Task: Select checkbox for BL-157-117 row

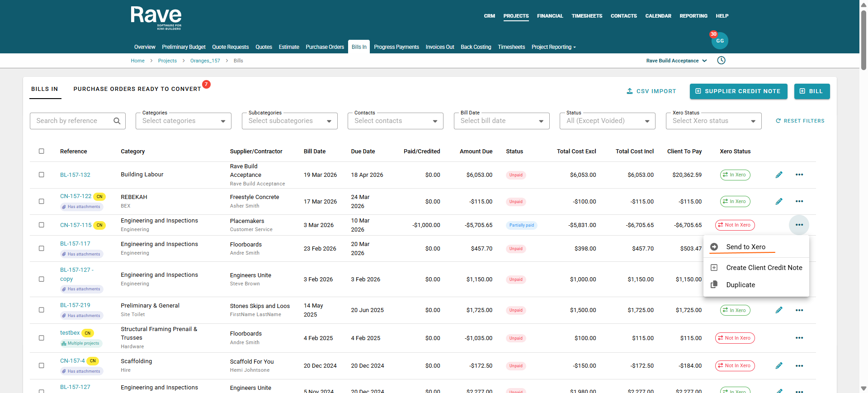Action: point(42,249)
